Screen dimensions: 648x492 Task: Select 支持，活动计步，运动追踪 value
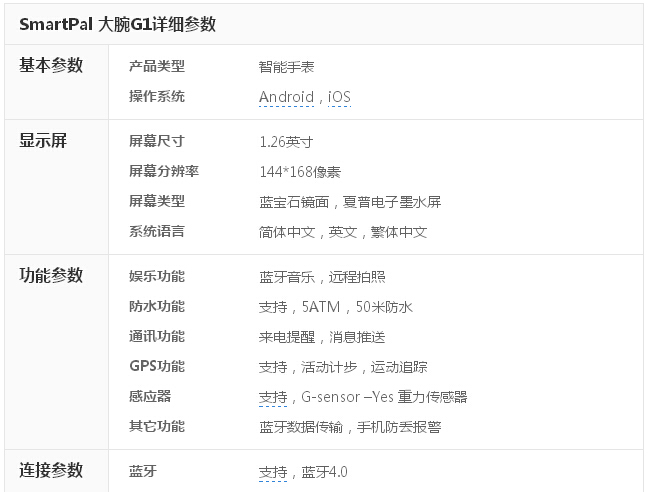343,367
